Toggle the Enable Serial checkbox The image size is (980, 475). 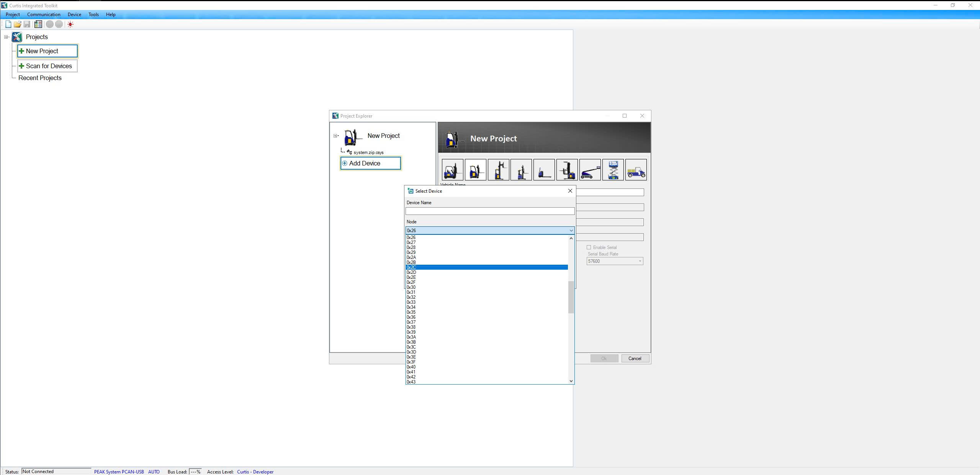point(589,247)
